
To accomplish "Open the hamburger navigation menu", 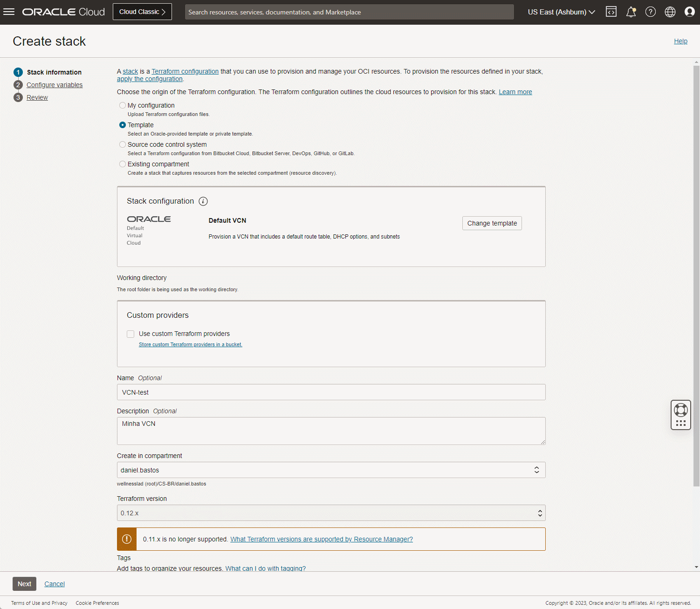I will pyautogui.click(x=9, y=12).
